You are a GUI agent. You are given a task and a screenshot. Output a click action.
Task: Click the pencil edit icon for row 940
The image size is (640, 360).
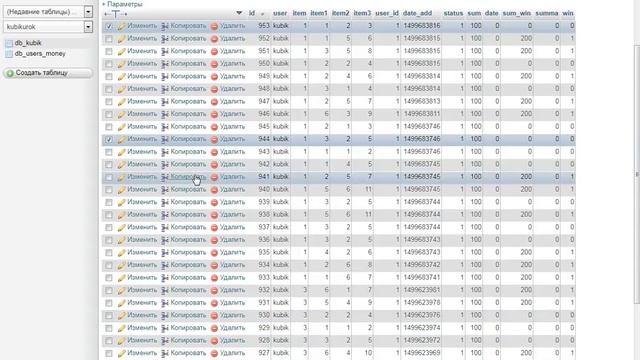coord(122,190)
